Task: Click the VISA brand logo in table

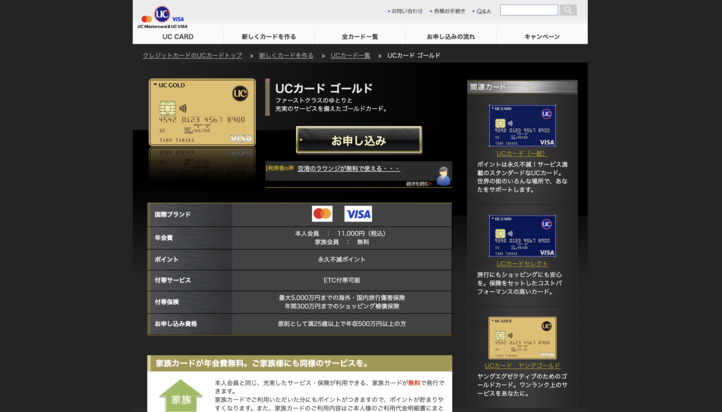Action: pyautogui.click(x=358, y=214)
